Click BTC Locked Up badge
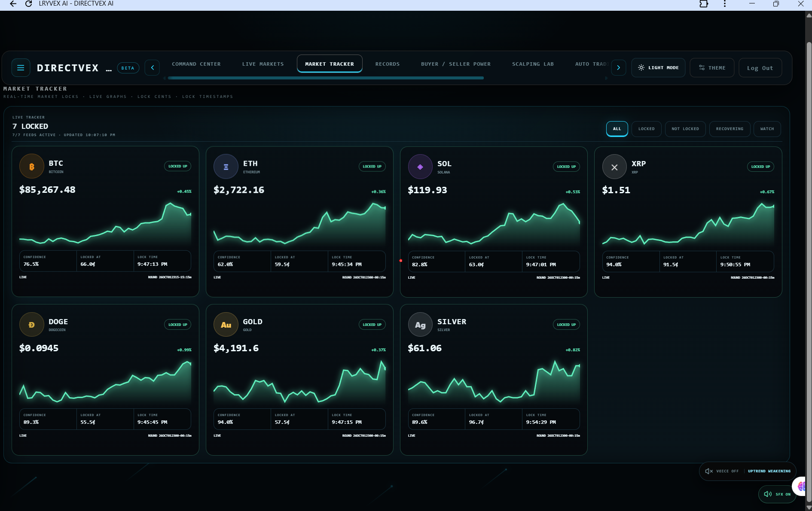Image resolution: width=812 pixels, height=511 pixels. tap(177, 166)
